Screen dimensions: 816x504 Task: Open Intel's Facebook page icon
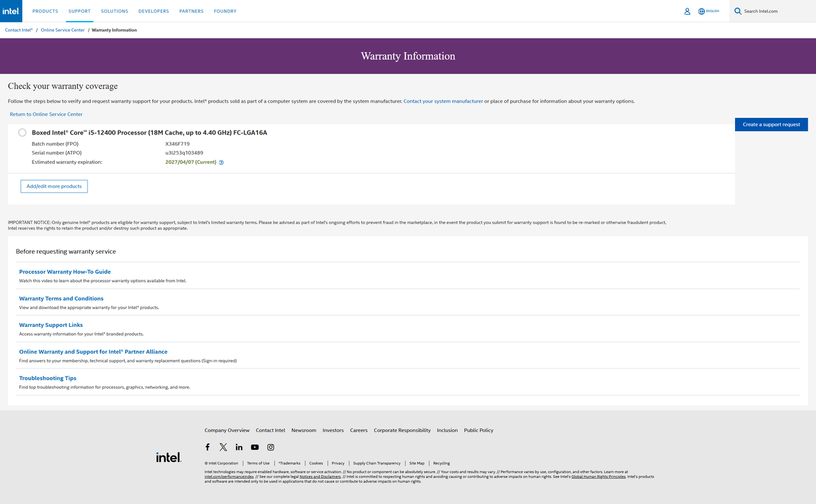pyautogui.click(x=207, y=447)
